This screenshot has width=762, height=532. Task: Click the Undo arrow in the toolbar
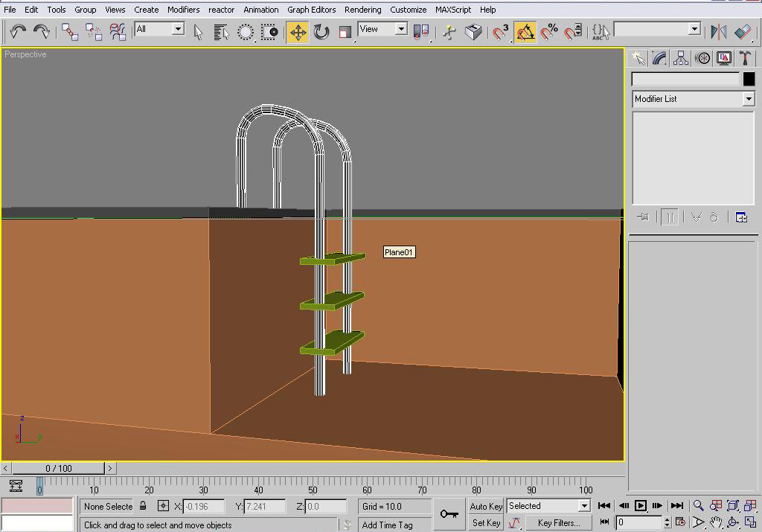pyautogui.click(x=18, y=32)
